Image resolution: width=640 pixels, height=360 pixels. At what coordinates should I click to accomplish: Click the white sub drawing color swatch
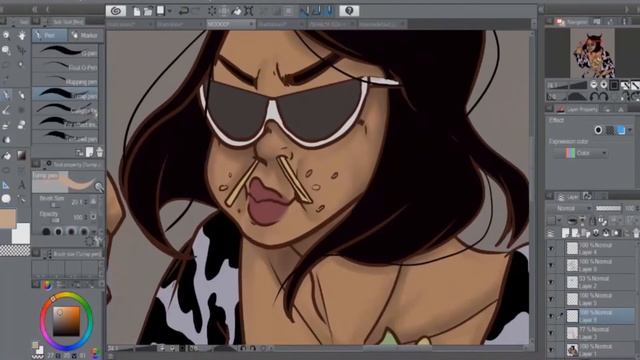[21, 233]
